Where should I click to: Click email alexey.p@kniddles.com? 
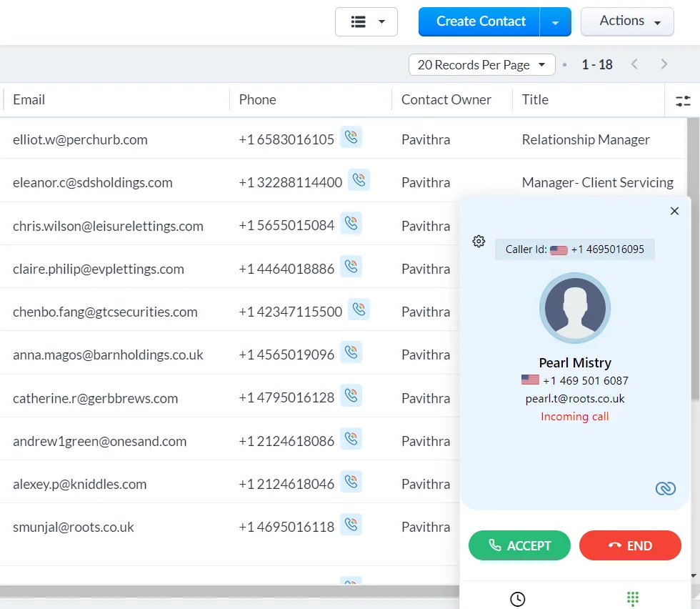click(79, 485)
